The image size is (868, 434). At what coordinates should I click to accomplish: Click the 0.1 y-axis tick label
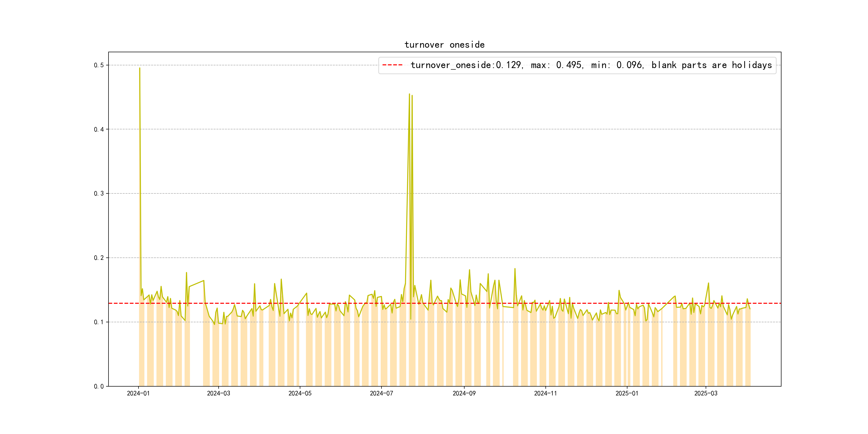tap(99, 322)
